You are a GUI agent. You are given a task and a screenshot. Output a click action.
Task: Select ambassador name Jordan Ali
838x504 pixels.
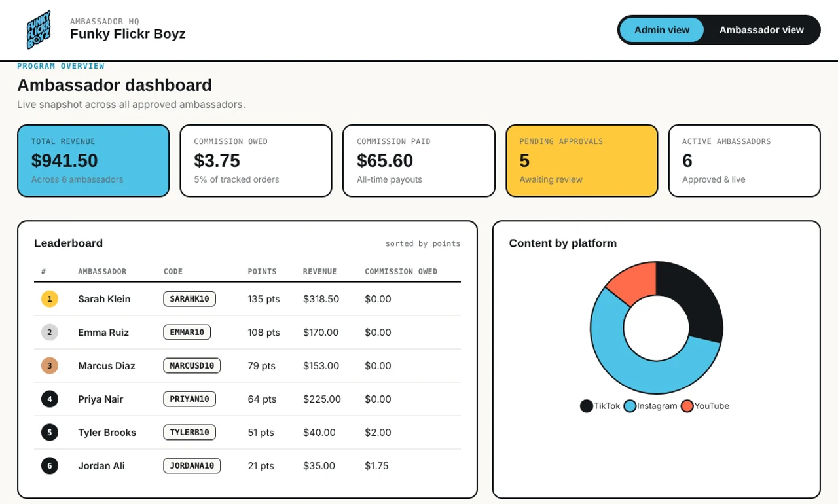tap(101, 466)
